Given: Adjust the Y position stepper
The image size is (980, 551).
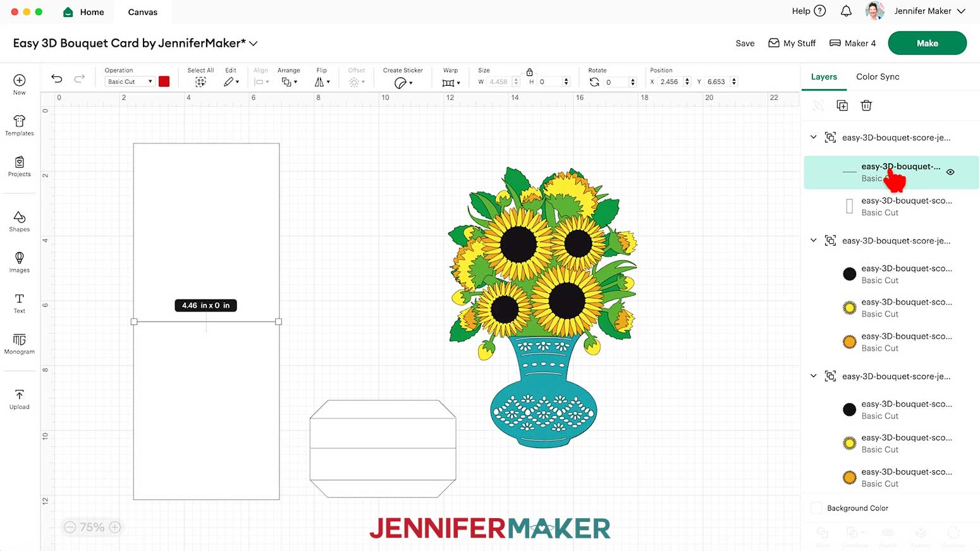Looking at the screenshot, I should (x=734, y=82).
